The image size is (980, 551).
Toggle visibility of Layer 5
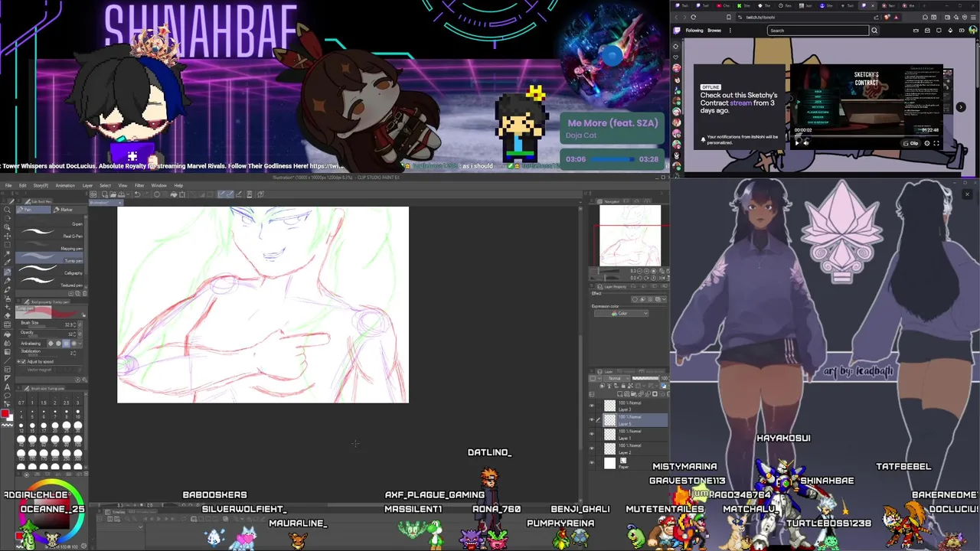(x=592, y=420)
